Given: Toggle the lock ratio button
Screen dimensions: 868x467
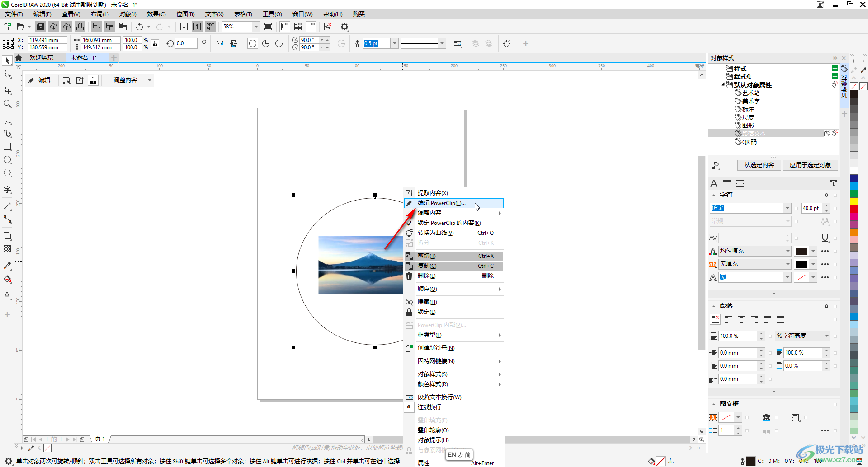Looking at the screenshot, I should (156, 43).
